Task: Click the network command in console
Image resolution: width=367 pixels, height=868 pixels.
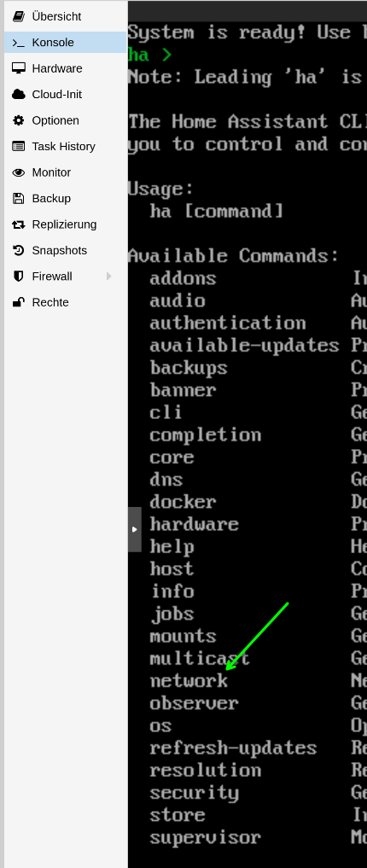Action: coord(189,680)
